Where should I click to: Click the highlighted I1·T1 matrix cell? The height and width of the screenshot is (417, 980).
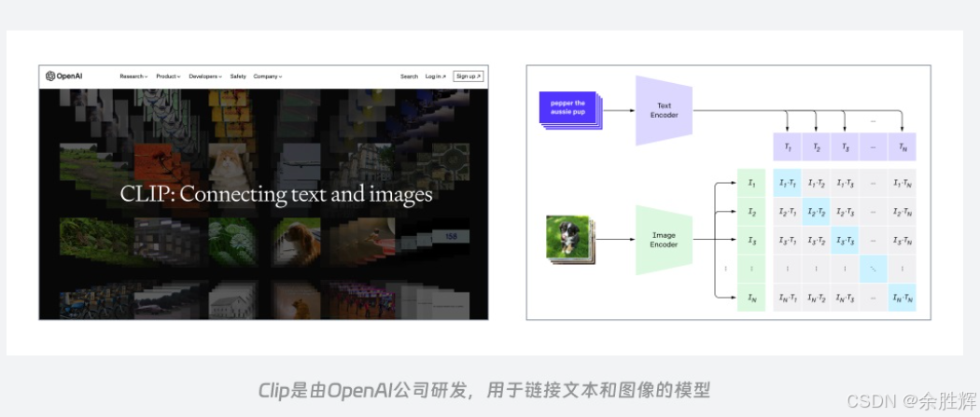[788, 184]
